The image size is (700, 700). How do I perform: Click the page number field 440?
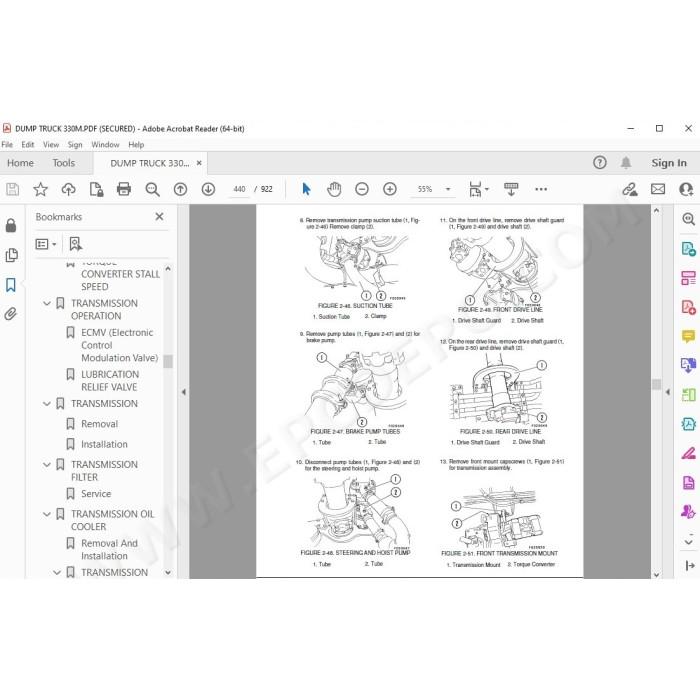[x=239, y=189]
